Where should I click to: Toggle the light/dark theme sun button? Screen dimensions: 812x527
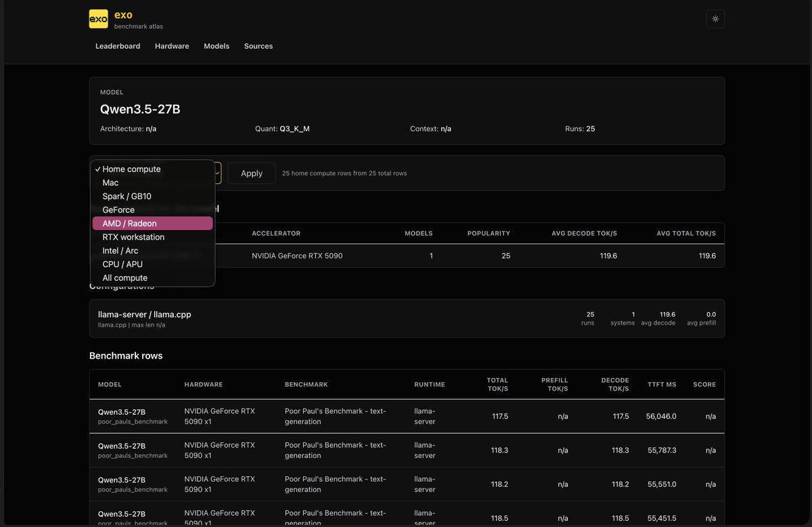tap(715, 19)
